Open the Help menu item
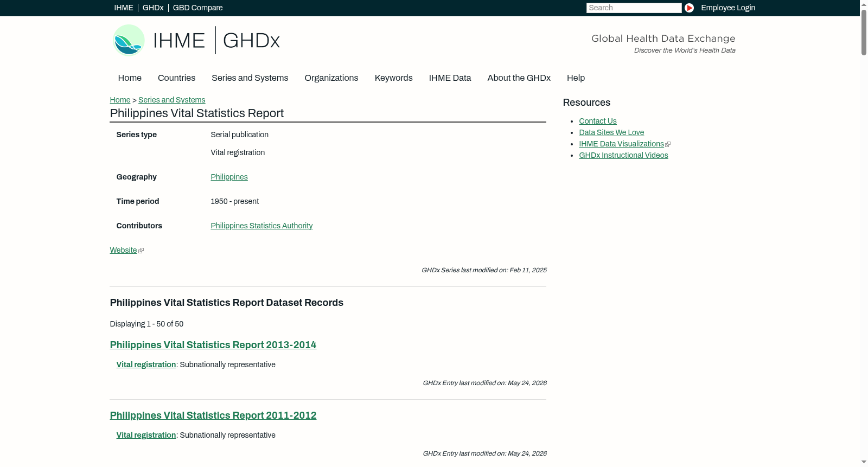The width and height of the screenshot is (868, 467). click(576, 78)
